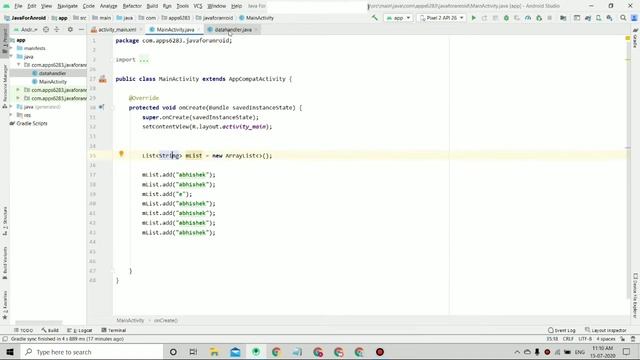Viewport: 640px width, 360px height.
Task: Click the yellow lightbulb intention icon
Action: pos(121,154)
